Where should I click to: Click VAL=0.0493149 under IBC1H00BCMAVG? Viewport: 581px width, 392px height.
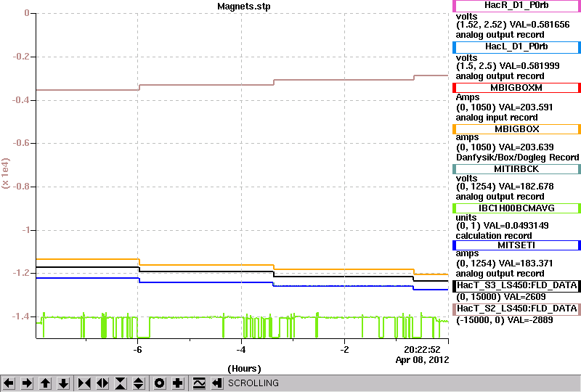coord(516,226)
